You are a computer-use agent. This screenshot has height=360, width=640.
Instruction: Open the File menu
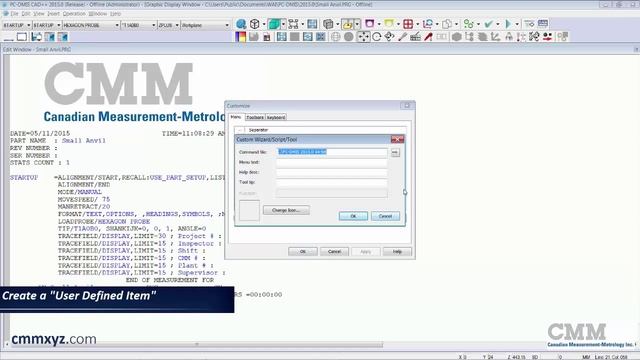pyautogui.click(x=15, y=13)
